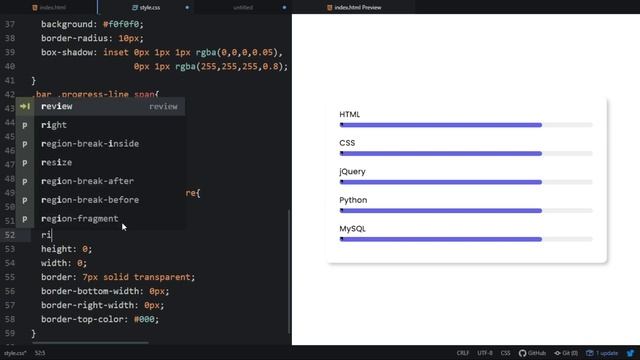640x360 pixels.
Task: Select the untitled editor tab
Action: (243, 7)
